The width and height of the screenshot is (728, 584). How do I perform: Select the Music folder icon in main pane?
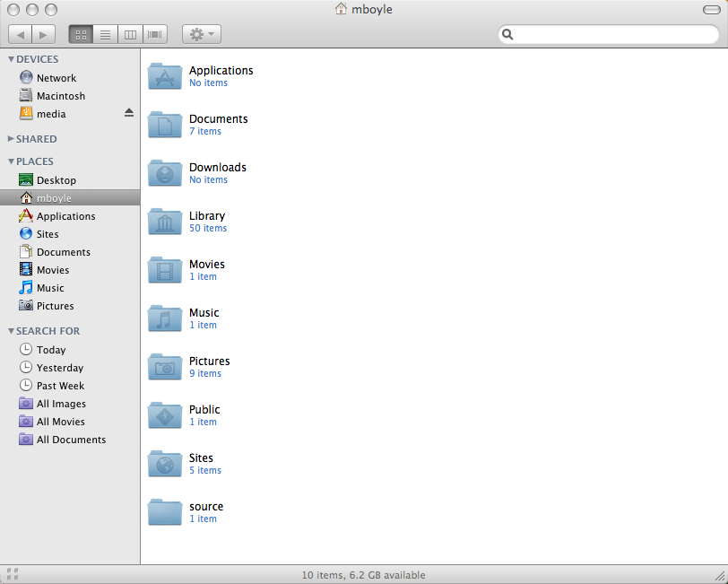tap(165, 318)
